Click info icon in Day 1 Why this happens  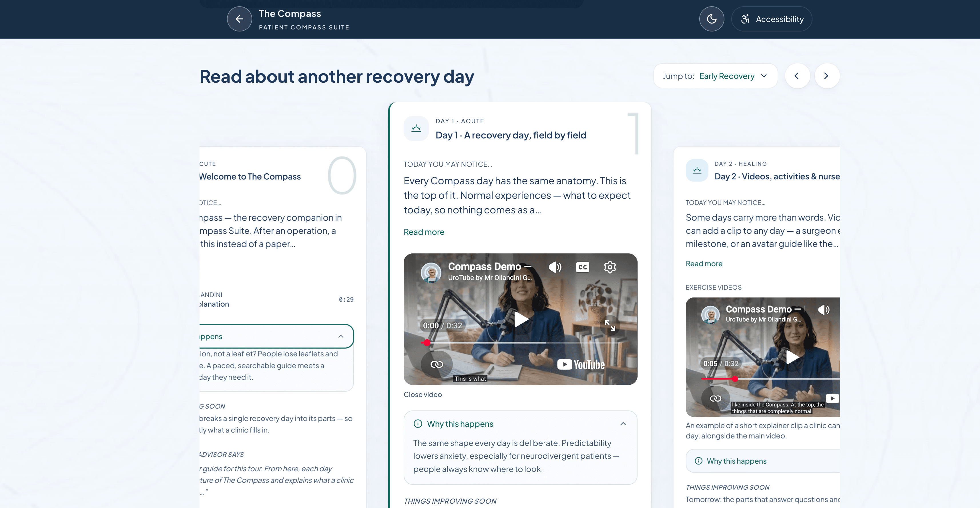coord(418,424)
